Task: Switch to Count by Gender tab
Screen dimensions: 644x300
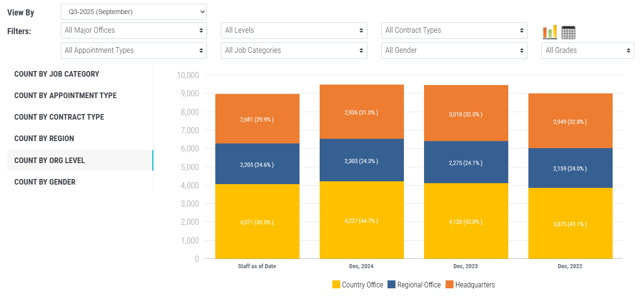Action: tap(45, 182)
